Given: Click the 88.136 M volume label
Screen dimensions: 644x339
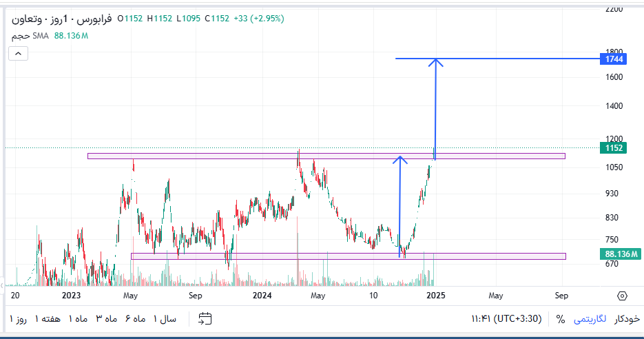Looking at the screenshot, I should coord(621,254).
